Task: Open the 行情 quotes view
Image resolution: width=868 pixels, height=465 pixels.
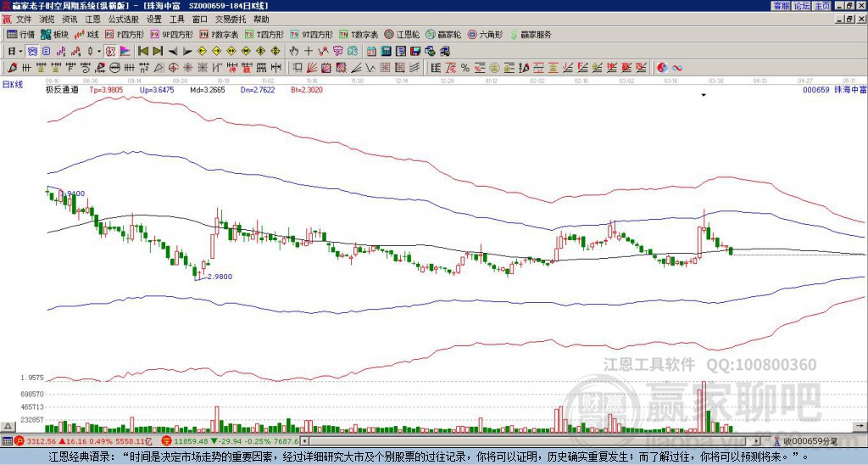Action: pyautogui.click(x=20, y=34)
